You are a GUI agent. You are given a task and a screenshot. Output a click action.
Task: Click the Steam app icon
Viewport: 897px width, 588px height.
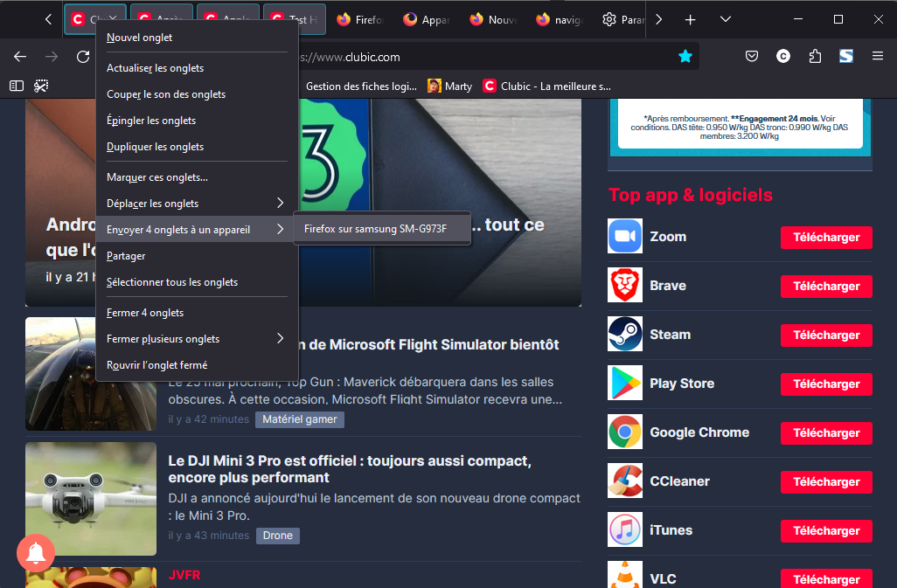625,335
